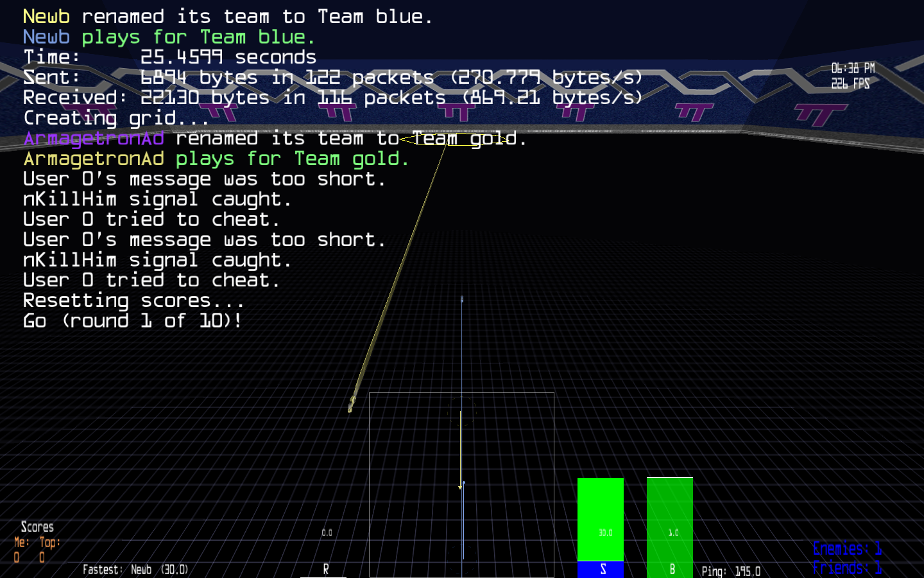
Task: Click the 'Resetting scores...' console line
Action: pyautogui.click(x=133, y=301)
